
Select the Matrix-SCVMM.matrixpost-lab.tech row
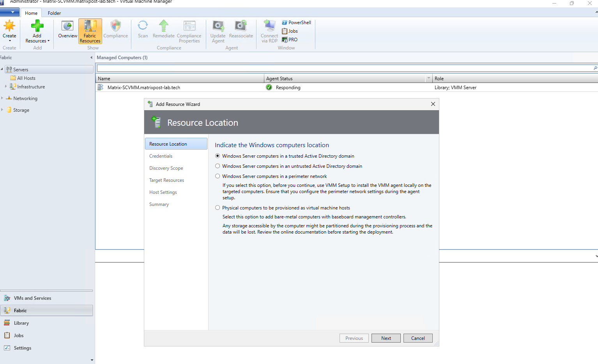(x=347, y=87)
